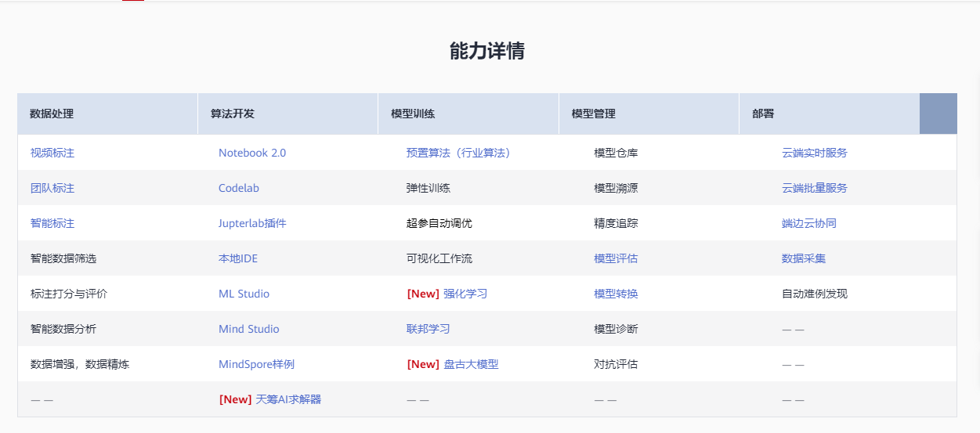Click the Notebook 2.0 link

click(x=252, y=153)
